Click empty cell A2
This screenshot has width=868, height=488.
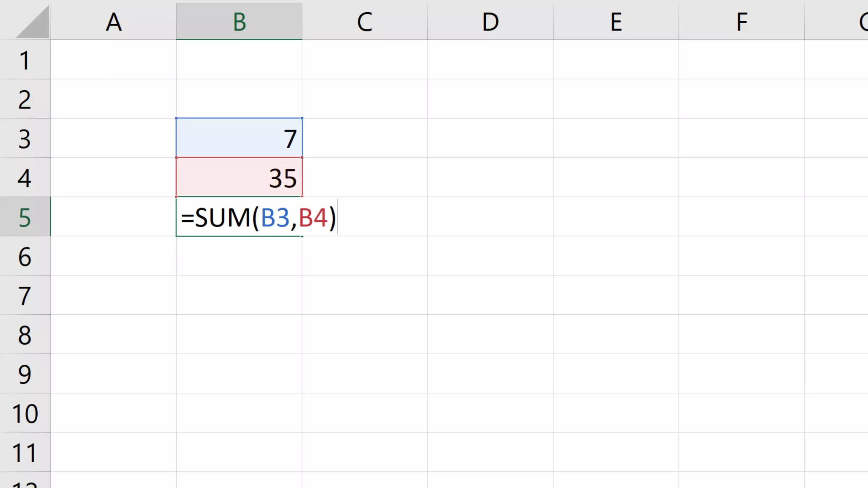pos(113,99)
